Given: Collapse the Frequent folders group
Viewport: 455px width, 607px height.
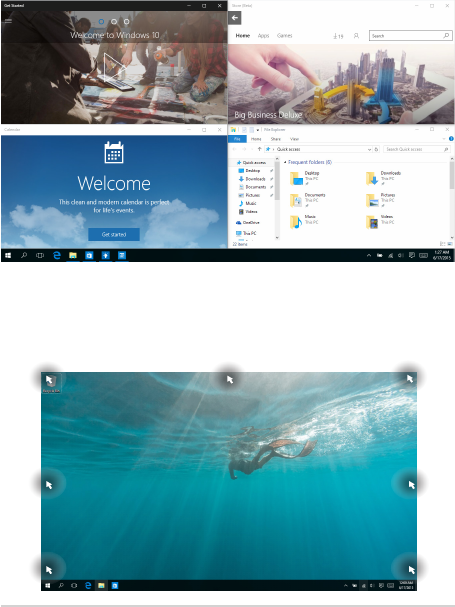Looking at the screenshot, I should 285,162.
